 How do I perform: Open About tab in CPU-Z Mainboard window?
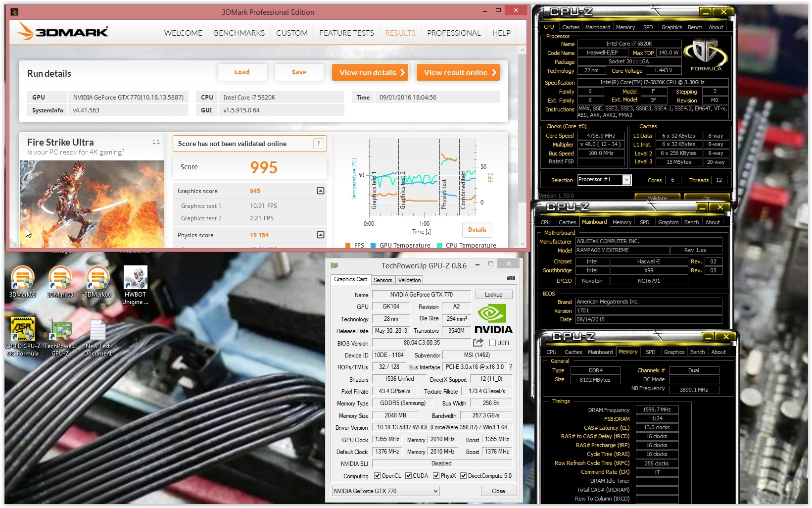pos(713,222)
